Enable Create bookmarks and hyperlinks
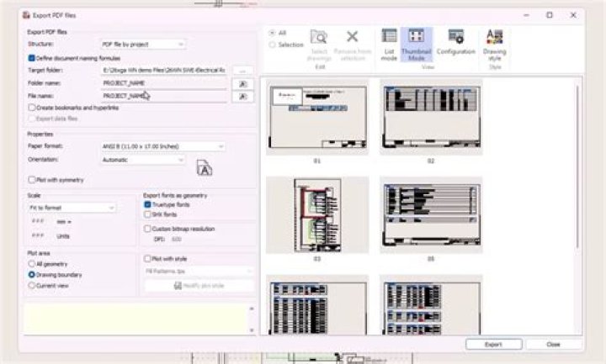Image resolution: width=606 pixels, height=364 pixels. tap(32, 108)
